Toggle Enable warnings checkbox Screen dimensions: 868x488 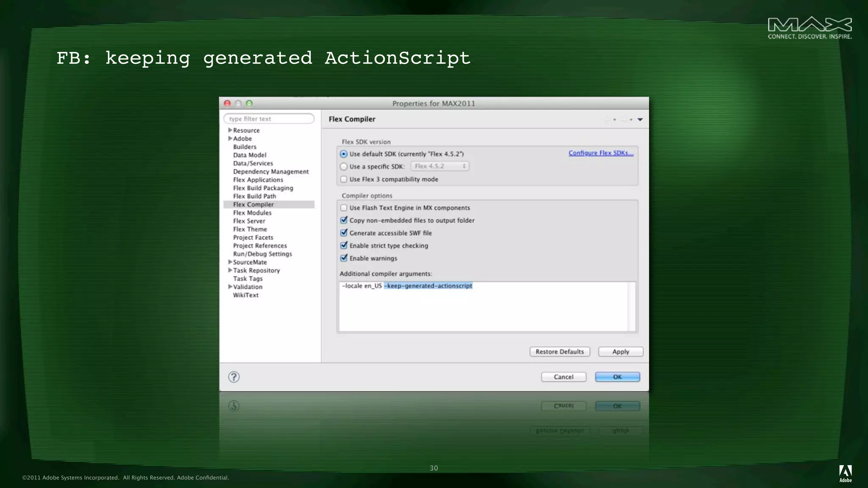[x=344, y=258]
